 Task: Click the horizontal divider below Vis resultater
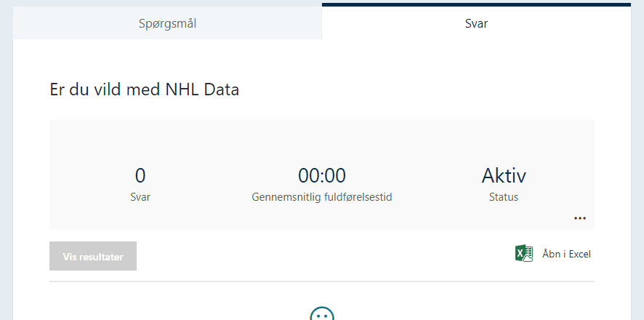pyautogui.click(x=322, y=281)
